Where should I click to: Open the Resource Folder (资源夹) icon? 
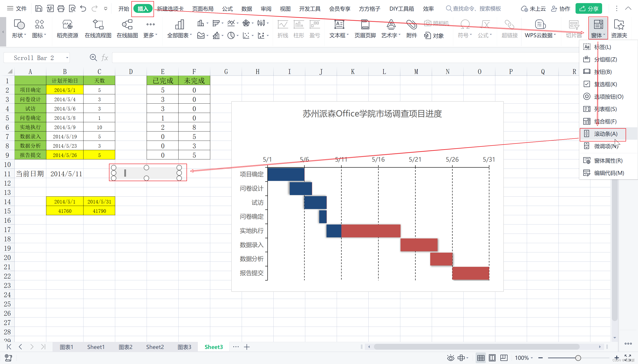point(619,25)
